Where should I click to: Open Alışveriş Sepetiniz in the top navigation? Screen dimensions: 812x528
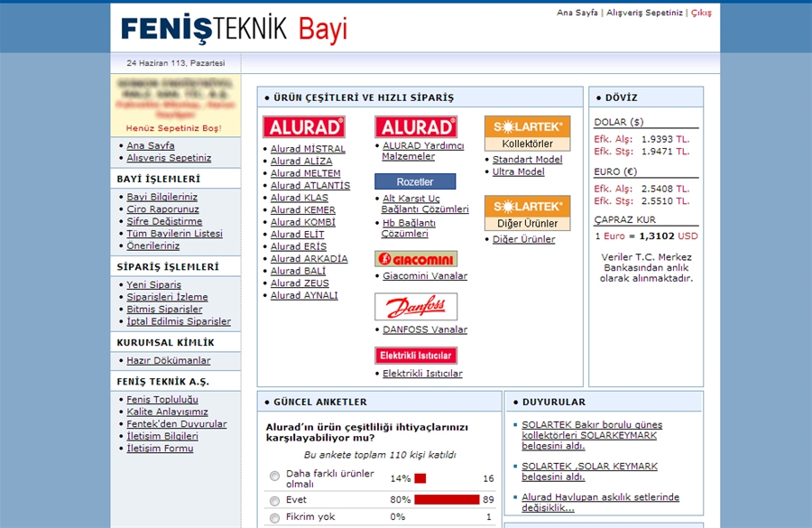tap(645, 13)
